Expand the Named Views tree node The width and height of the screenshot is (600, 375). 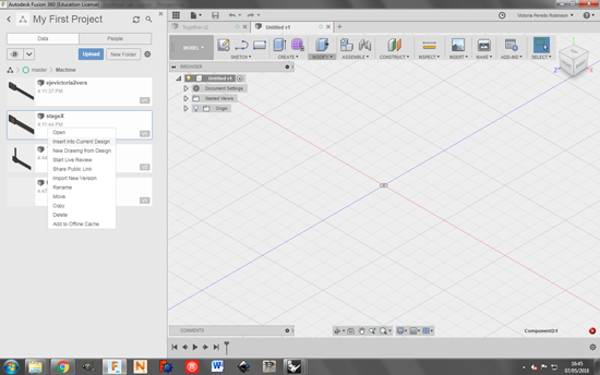186,98
